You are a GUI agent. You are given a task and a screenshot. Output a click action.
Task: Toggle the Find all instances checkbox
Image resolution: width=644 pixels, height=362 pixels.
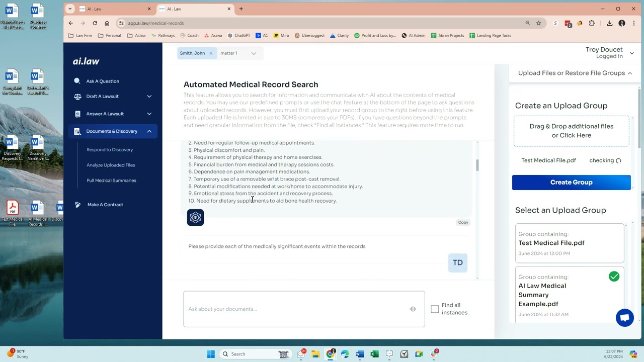pos(435,309)
